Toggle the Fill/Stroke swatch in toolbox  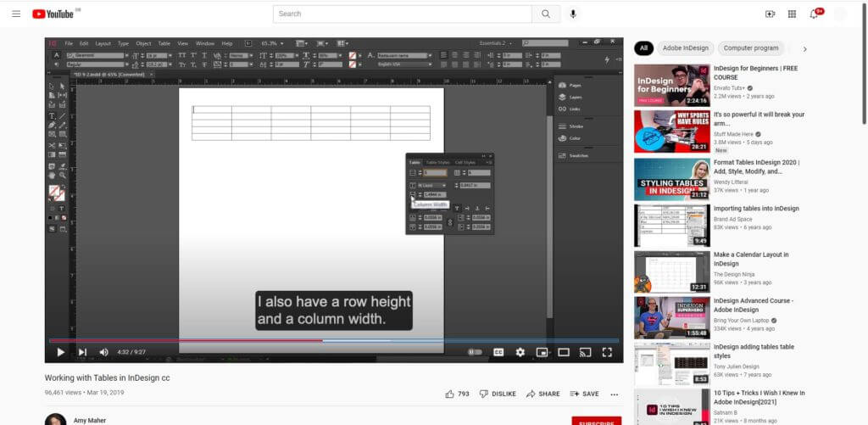click(x=55, y=193)
